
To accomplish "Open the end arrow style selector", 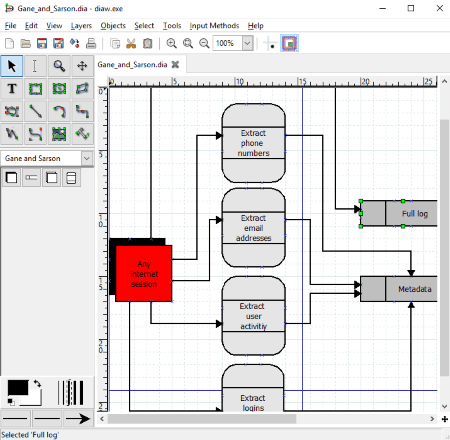I will point(78,418).
